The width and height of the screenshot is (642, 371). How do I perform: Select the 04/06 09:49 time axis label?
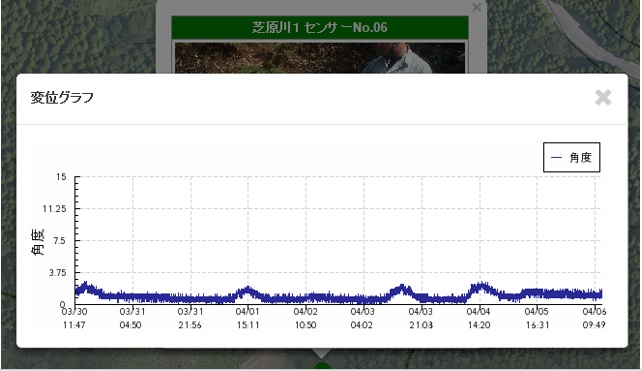[594, 318]
